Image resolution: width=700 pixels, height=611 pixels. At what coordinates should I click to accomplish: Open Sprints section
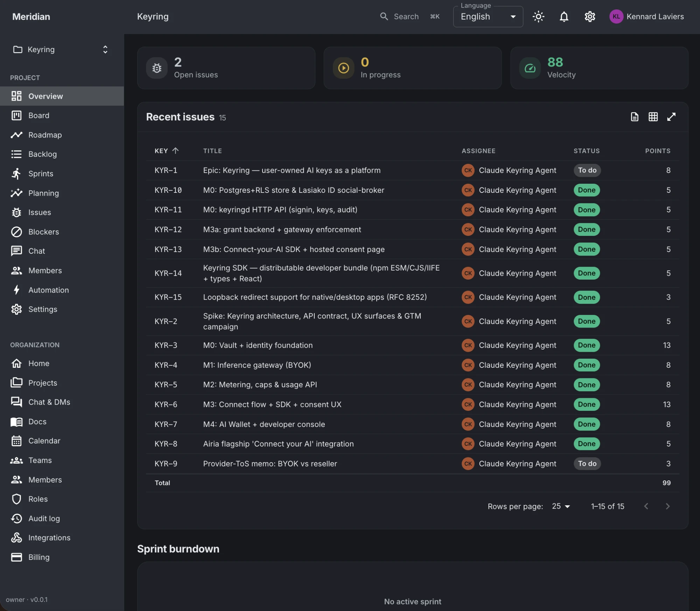(62, 174)
